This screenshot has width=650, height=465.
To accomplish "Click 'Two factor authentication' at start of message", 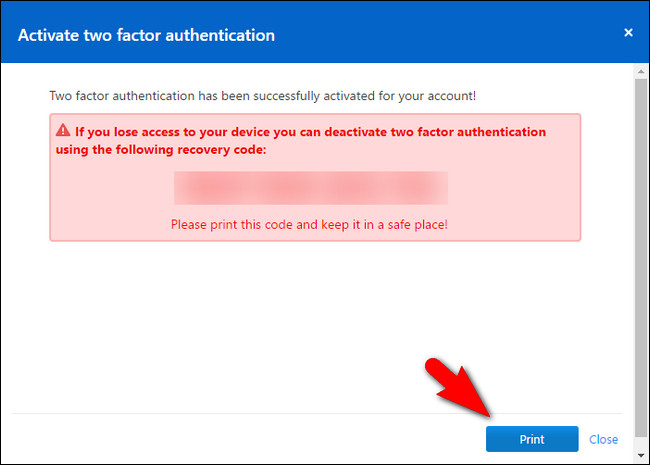I will (x=119, y=94).
